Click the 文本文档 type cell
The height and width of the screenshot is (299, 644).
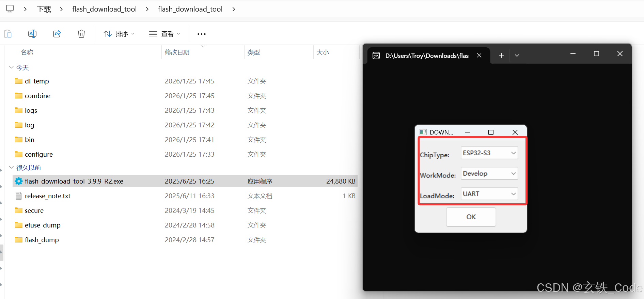pyautogui.click(x=260, y=196)
